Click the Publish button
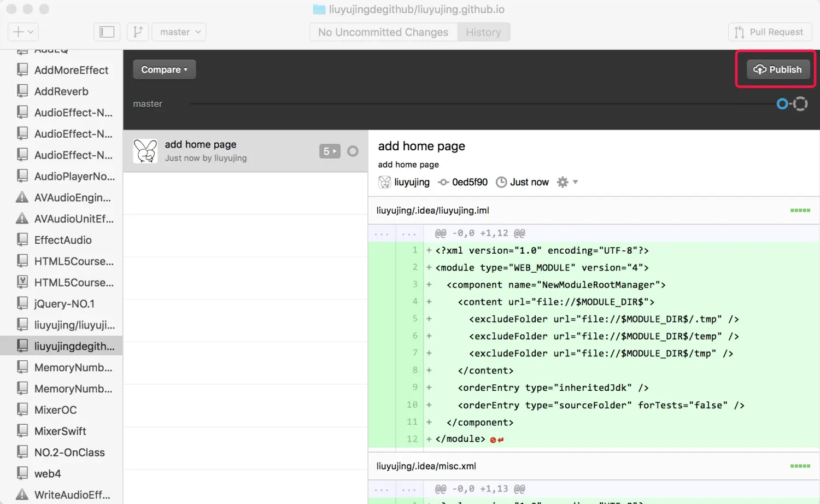This screenshot has height=504, width=820. click(778, 69)
